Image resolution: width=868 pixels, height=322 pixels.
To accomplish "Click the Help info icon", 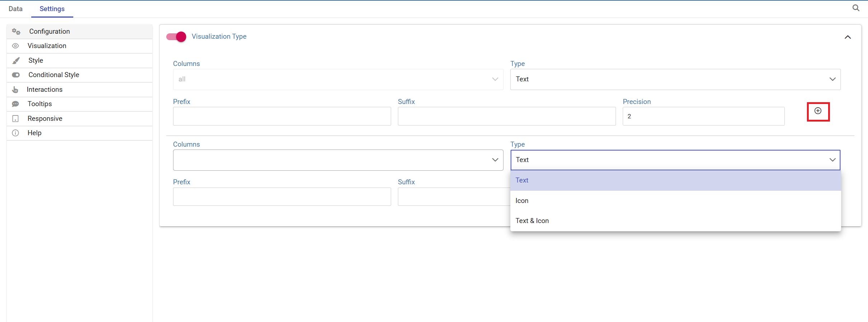I will click(15, 133).
